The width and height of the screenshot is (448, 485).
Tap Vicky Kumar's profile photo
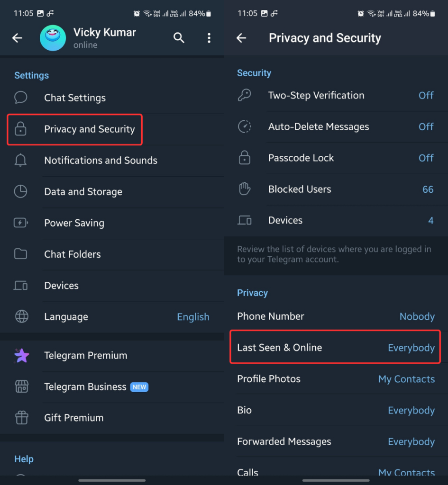tap(53, 38)
